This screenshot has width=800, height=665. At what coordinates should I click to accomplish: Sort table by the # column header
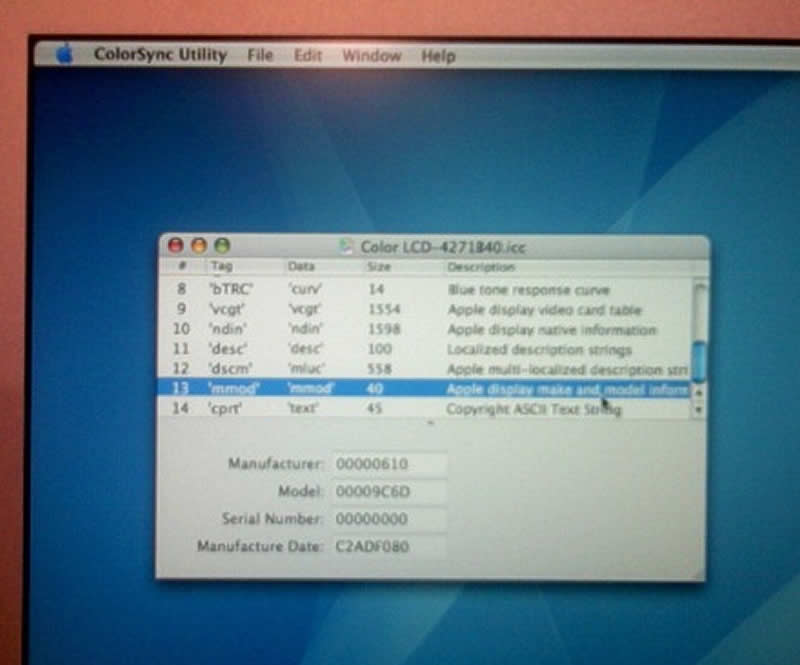[181, 265]
